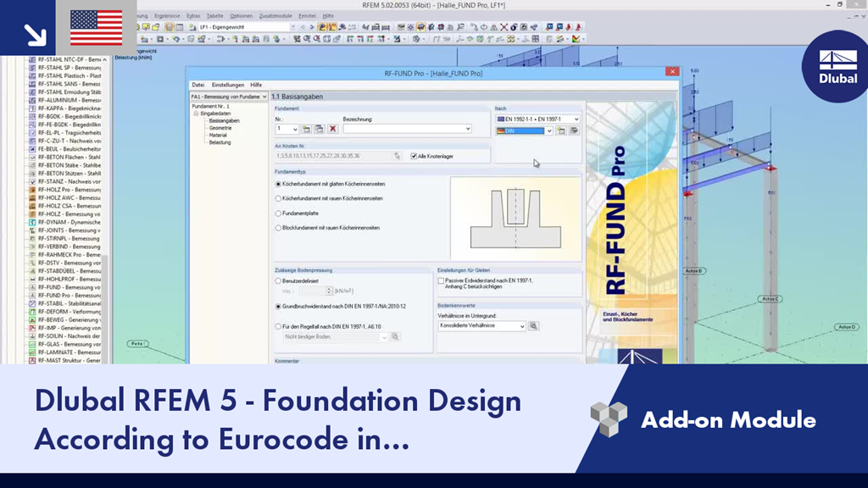Viewport: 868px width, 488px height.
Task: Open the Zusatzmodule menu in RFEM
Action: (x=275, y=16)
